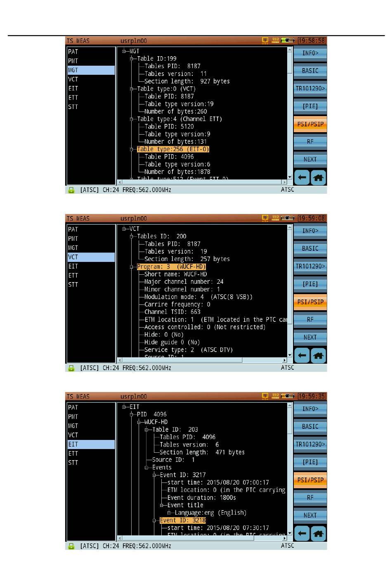Collapse the 'Table type:256 (EIT-0)' tree node
Image resolution: width=392 pixels, height=587 pixels.
click(x=132, y=150)
